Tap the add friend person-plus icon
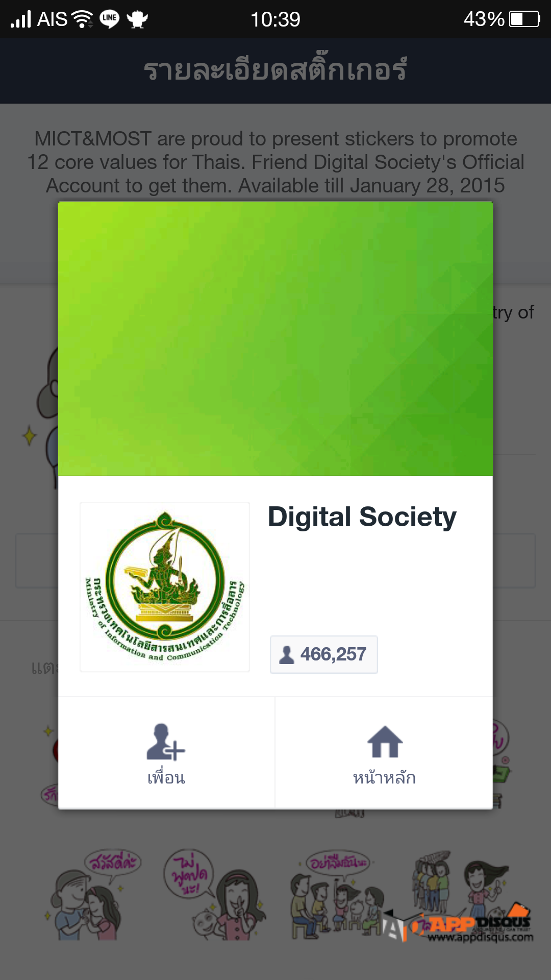 pyautogui.click(x=165, y=742)
